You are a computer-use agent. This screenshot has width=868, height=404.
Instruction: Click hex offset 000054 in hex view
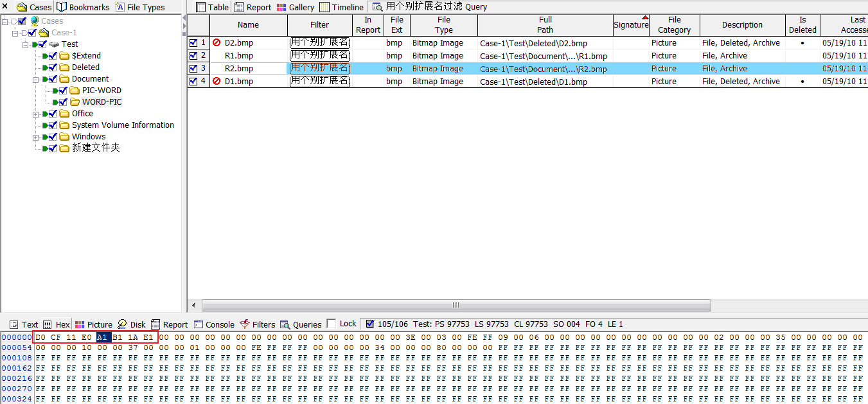[x=17, y=347]
